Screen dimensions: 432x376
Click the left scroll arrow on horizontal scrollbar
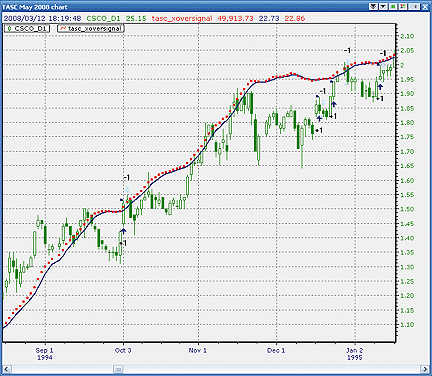[x=7, y=369]
